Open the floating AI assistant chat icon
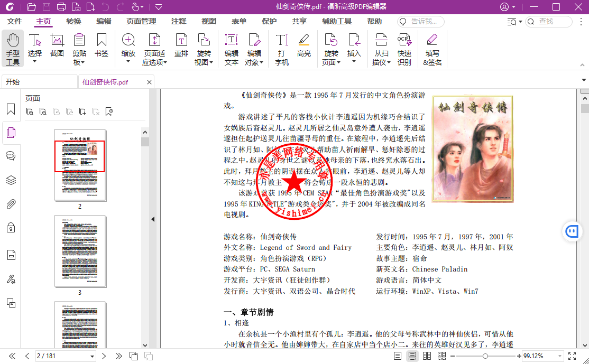This screenshot has width=589, height=364. click(x=572, y=231)
